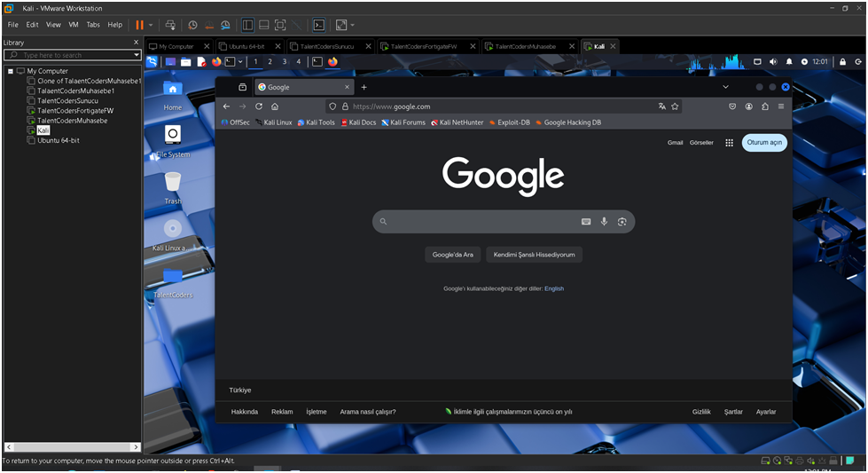Reload the Google page in Firefox
The width and height of the screenshot is (868, 473).
(259, 106)
